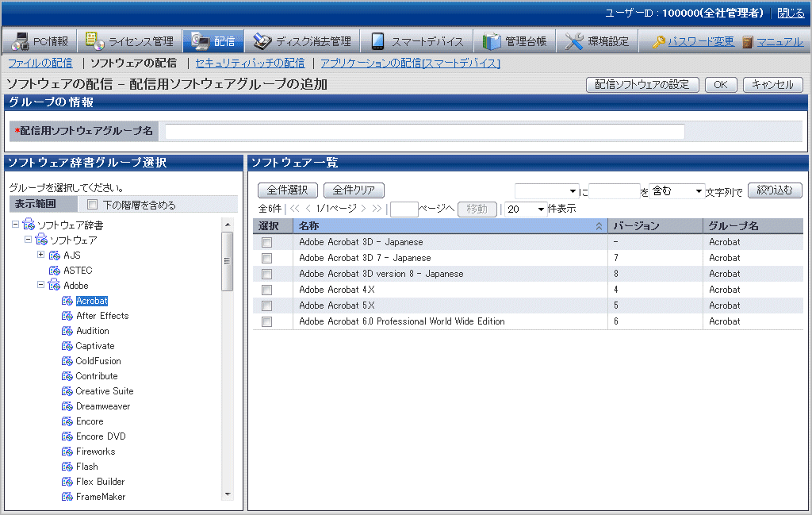This screenshot has width=812, height=515.
Task: Click the Flash group icon
Action: point(67,467)
